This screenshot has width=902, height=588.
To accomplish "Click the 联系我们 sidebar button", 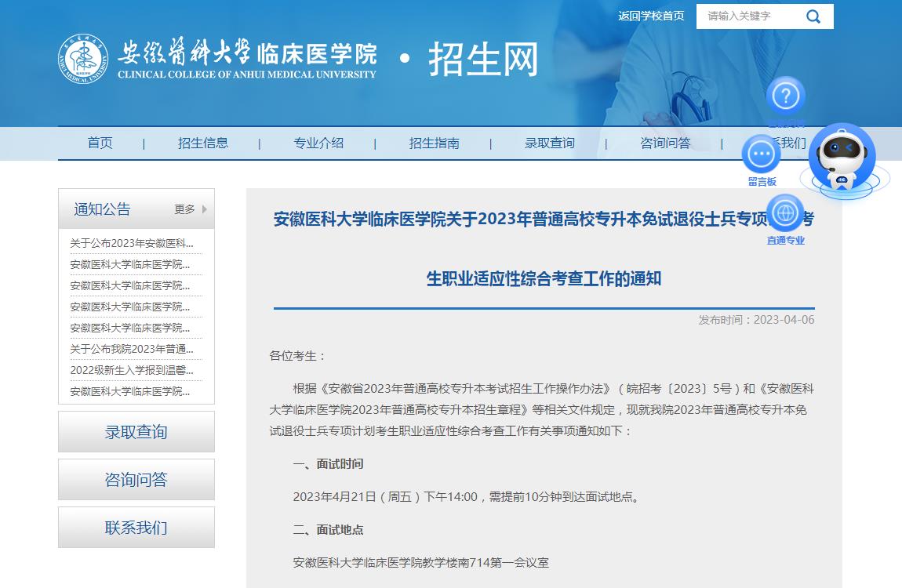I will click(136, 527).
